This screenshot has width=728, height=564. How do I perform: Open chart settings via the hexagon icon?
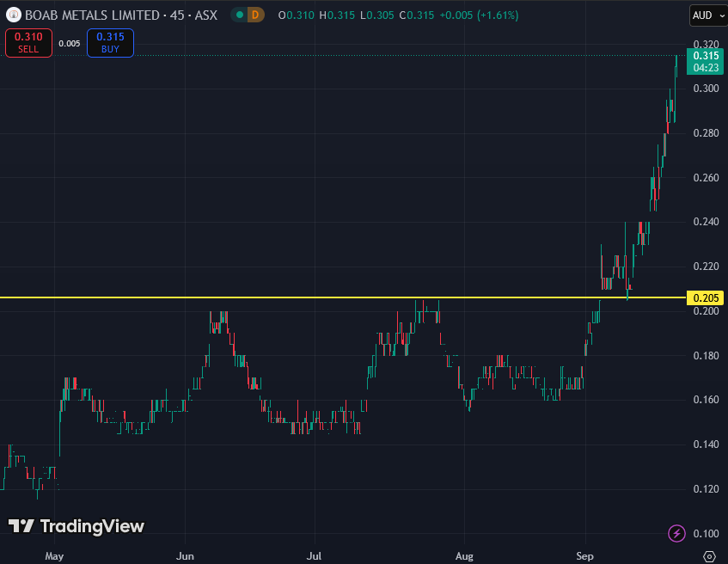(x=709, y=556)
